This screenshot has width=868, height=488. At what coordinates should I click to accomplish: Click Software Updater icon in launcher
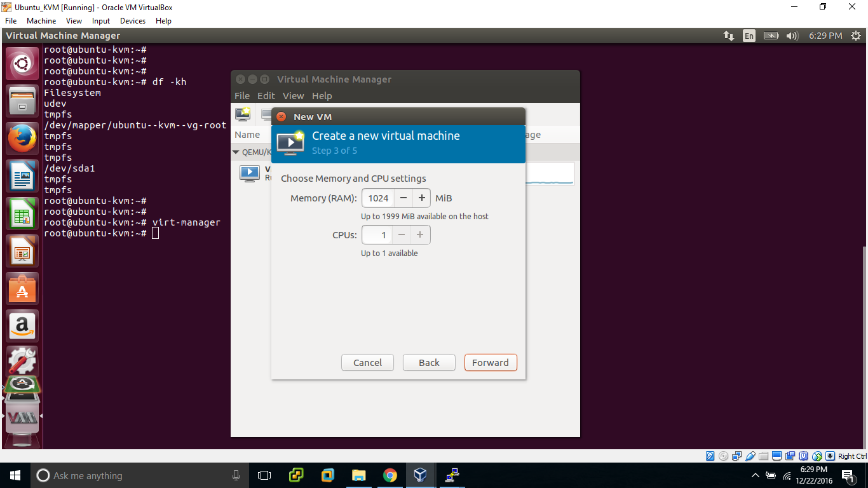(x=22, y=384)
